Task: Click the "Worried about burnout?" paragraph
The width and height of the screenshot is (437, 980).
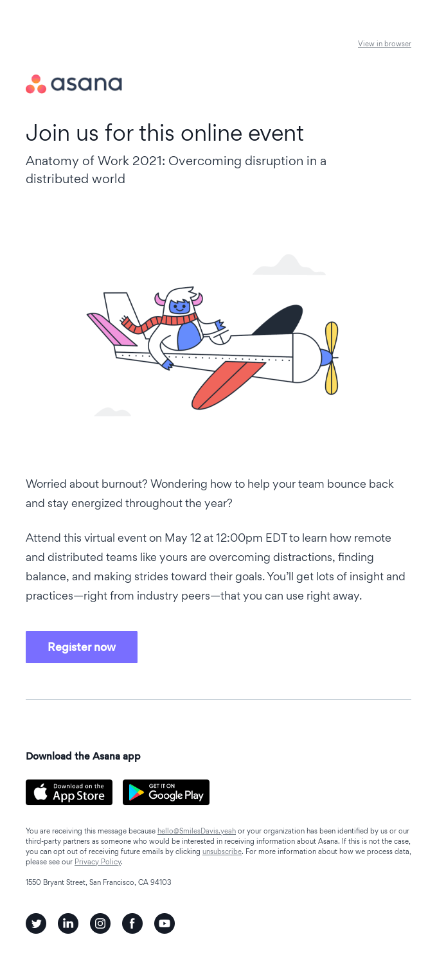Action: pyautogui.click(x=210, y=493)
